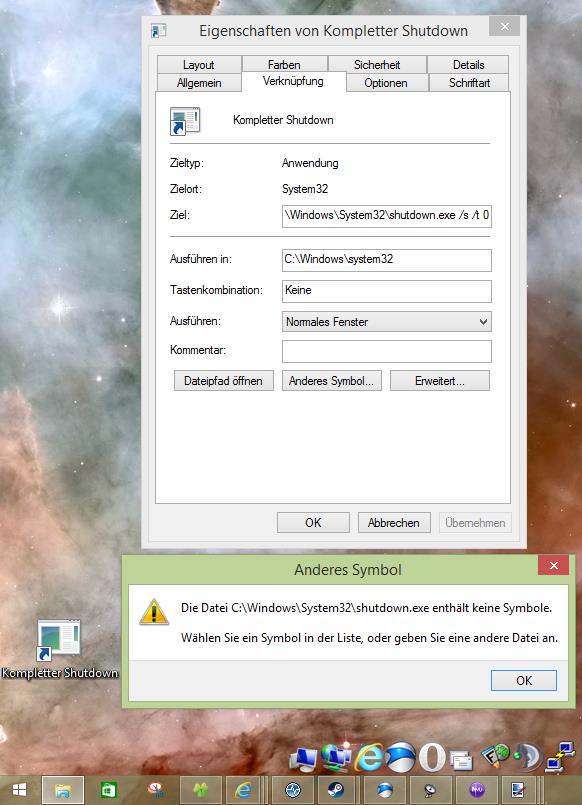The width and height of the screenshot is (582, 805).
Task: Expand the Ausführen window mode dropdown
Action: coord(386,322)
